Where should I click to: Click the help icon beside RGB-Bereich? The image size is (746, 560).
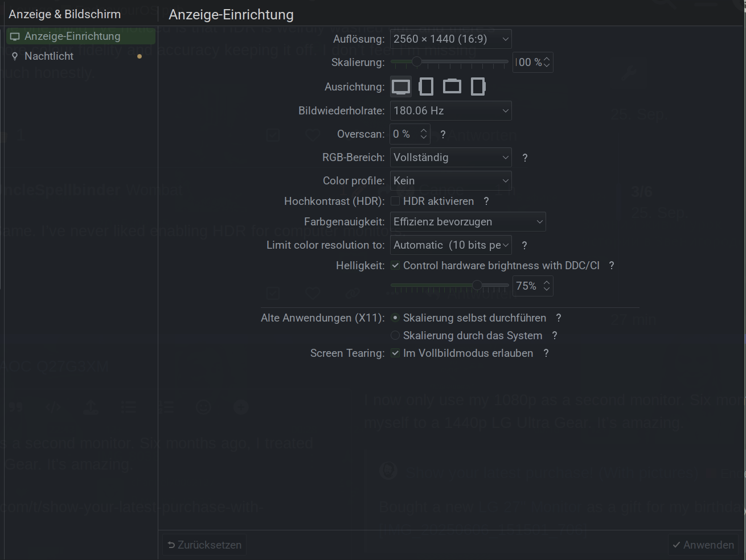pos(524,158)
